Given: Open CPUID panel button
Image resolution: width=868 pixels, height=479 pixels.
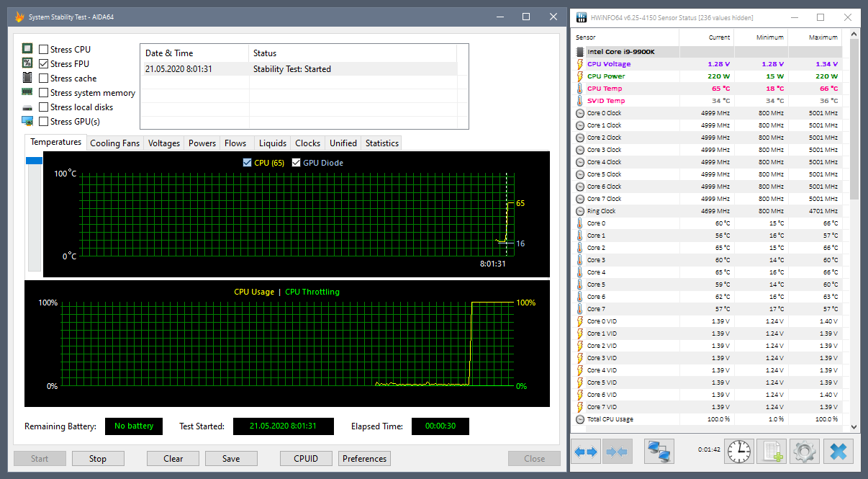Looking at the screenshot, I should [306, 459].
